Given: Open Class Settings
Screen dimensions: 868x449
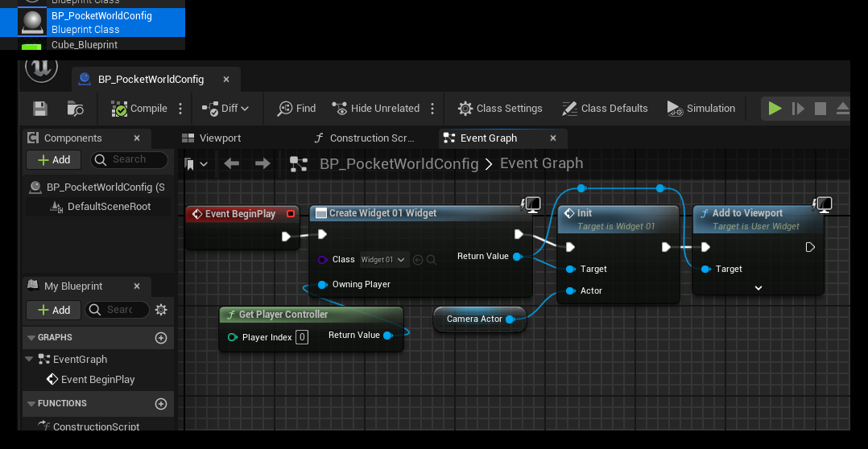Looking at the screenshot, I should (x=500, y=109).
